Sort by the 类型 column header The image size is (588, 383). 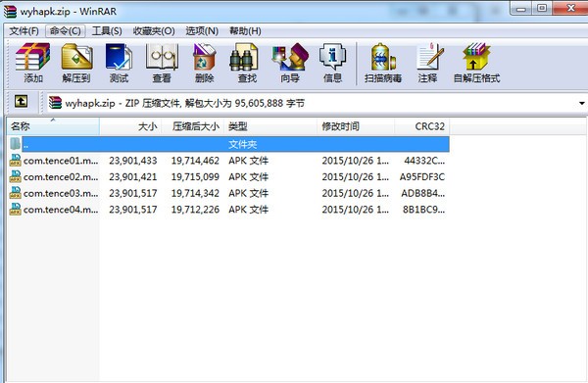pyautogui.click(x=270, y=126)
